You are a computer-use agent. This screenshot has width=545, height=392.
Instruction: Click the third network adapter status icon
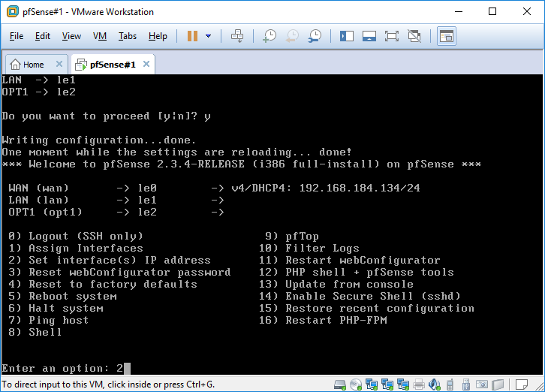(x=403, y=384)
